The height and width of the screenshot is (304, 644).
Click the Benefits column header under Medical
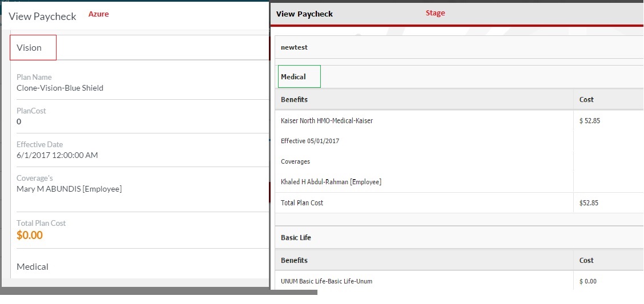(x=295, y=99)
